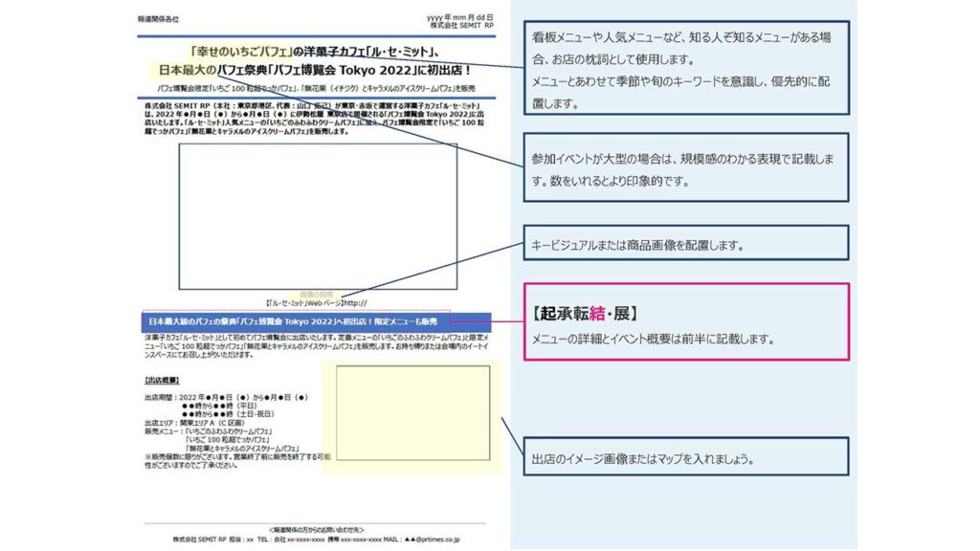This screenshot has height=551, width=980.
Task: Click the lead paragraph starting "株式会社 SEMIT RP(本社"
Action: click(x=314, y=119)
